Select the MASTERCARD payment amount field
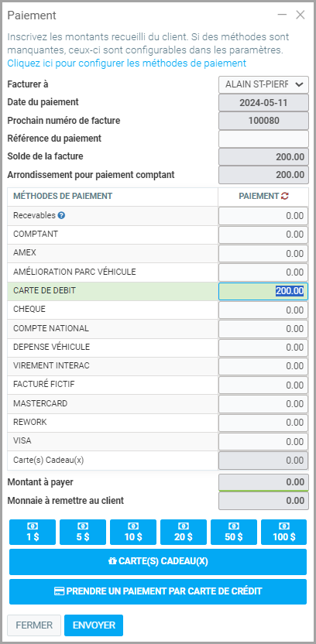Screen dimensions: 316x644 [x=263, y=404]
